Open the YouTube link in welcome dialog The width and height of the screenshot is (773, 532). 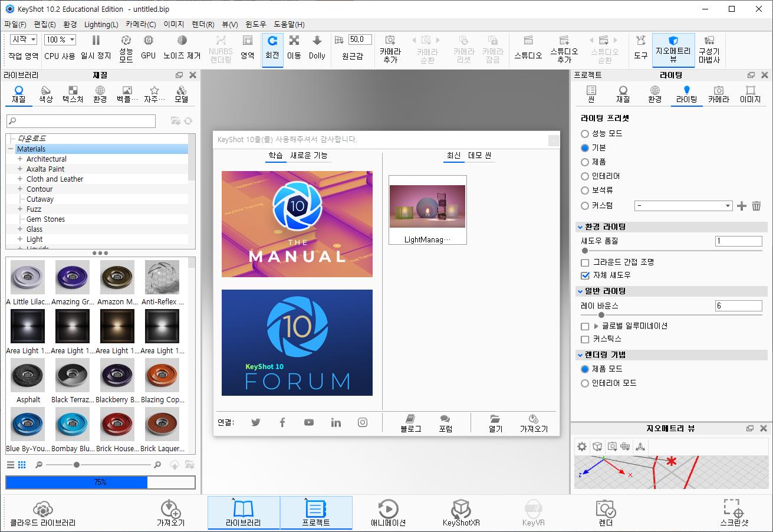(309, 422)
